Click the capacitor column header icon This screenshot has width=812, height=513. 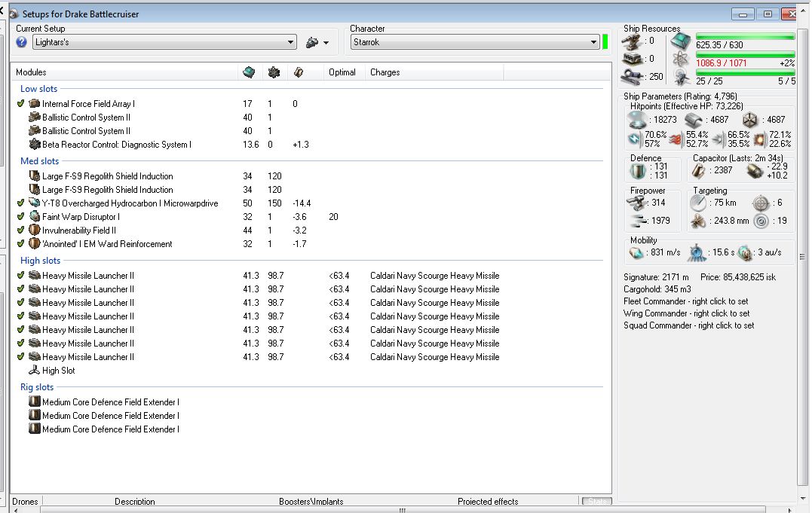point(299,72)
